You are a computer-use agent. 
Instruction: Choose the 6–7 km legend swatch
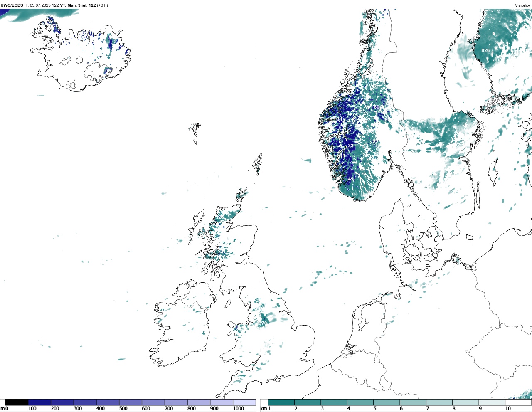(413, 402)
